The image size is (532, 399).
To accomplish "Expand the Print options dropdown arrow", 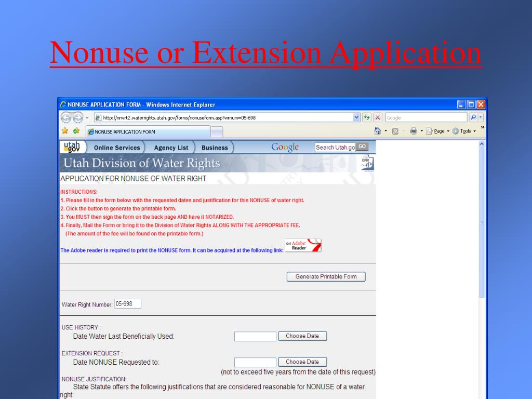I will tap(422, 131).
